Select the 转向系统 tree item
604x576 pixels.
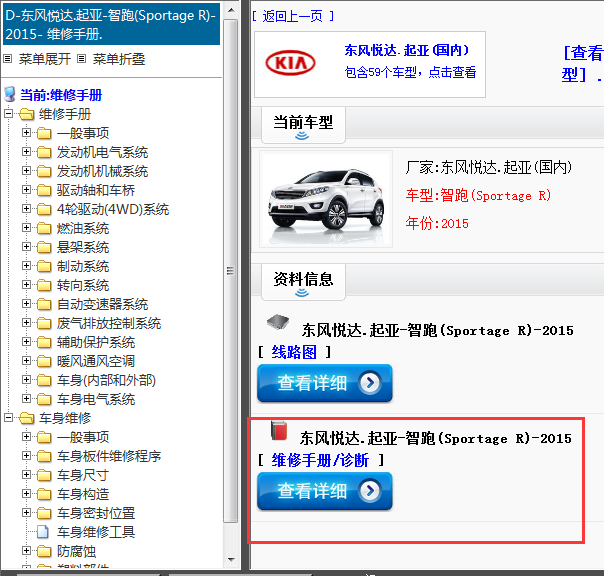coord(83,285)
